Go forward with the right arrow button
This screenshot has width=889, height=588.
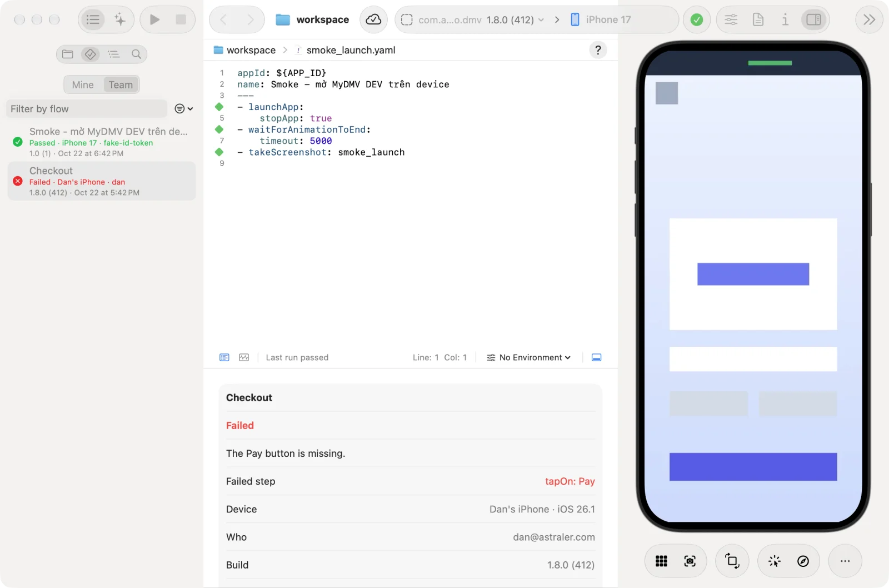tap(251, 20)
